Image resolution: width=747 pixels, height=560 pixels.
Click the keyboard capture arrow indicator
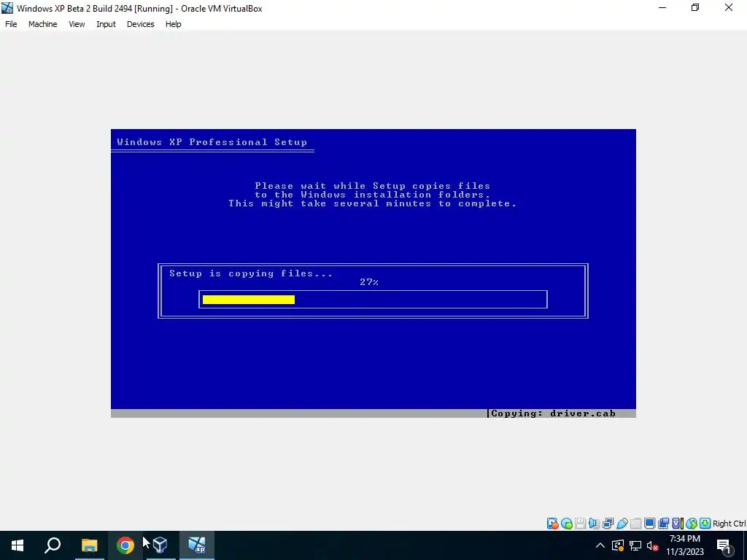[705, 524]
